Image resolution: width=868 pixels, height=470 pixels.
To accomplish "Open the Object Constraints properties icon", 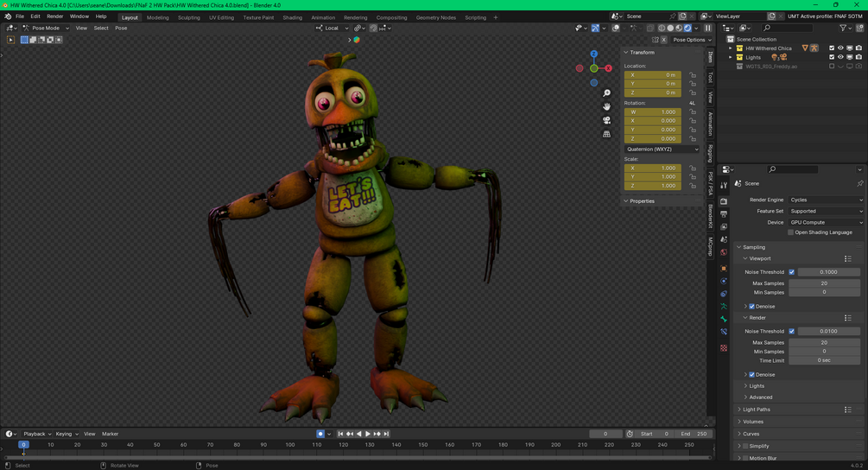I will point(724,294).
